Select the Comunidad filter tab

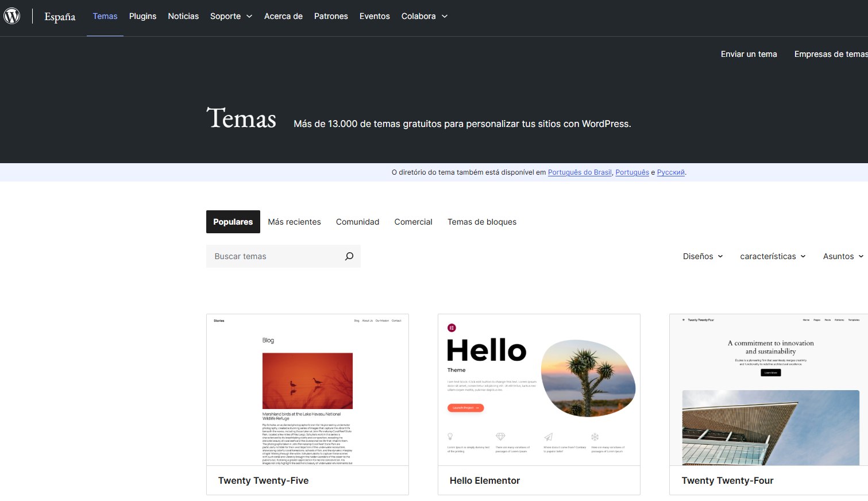coord(357,222)
